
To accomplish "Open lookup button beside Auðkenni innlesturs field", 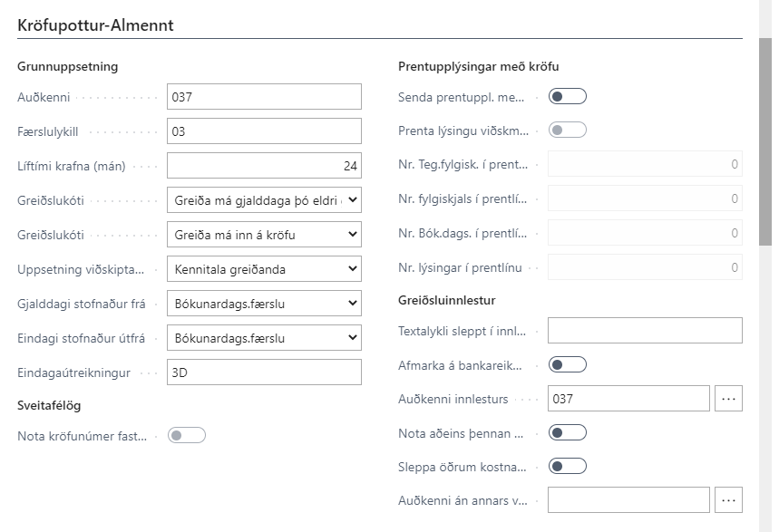I will [x=729, y=399].
